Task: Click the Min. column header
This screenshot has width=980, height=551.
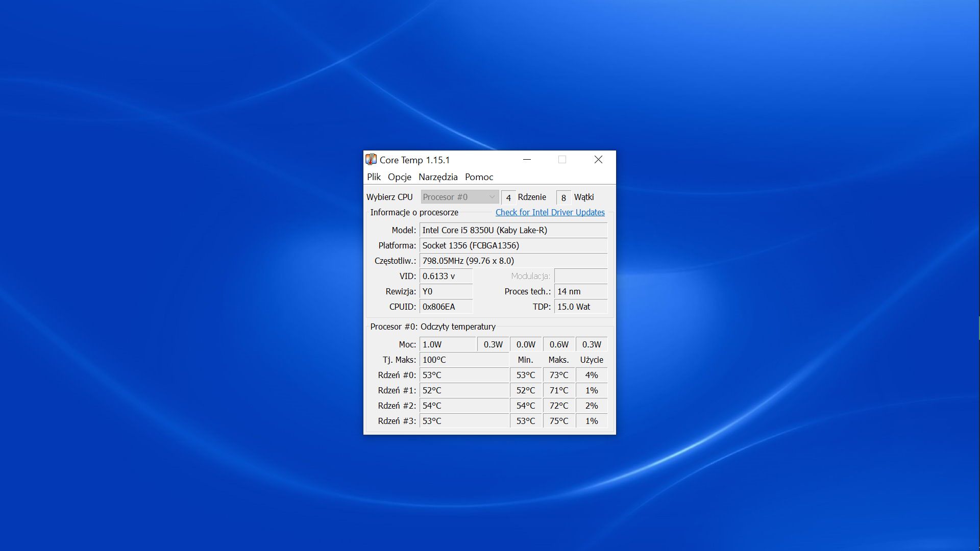Action: pyautogui.click(x=525, y=360)
